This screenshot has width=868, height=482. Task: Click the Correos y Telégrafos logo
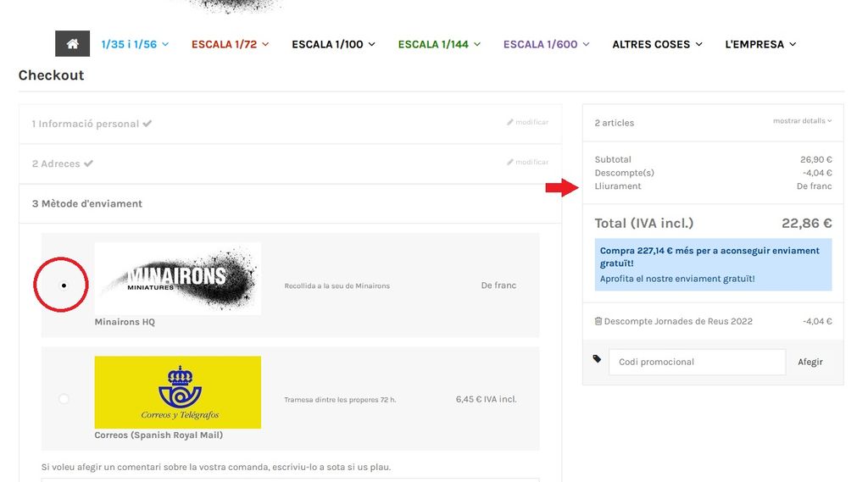click(x=178, y=392)
